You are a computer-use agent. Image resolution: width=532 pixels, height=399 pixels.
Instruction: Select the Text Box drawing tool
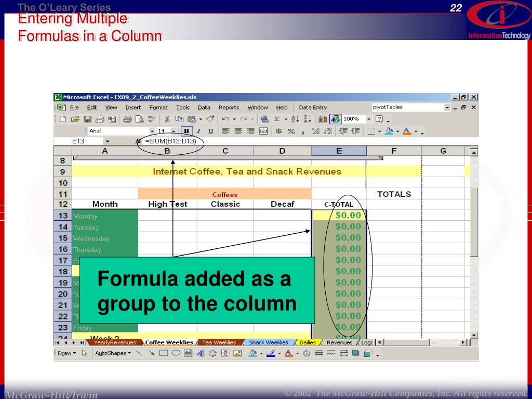click(x=188, y=353)
